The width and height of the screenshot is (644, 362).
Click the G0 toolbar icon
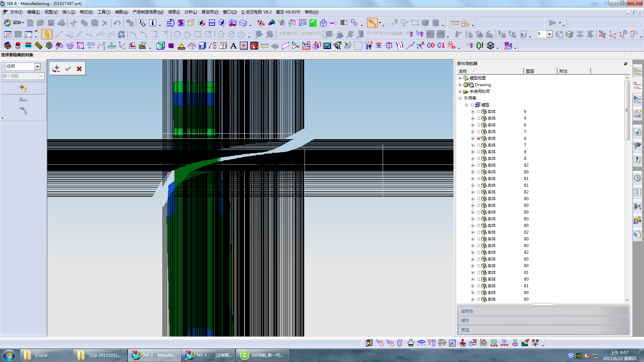pos(431,46)
